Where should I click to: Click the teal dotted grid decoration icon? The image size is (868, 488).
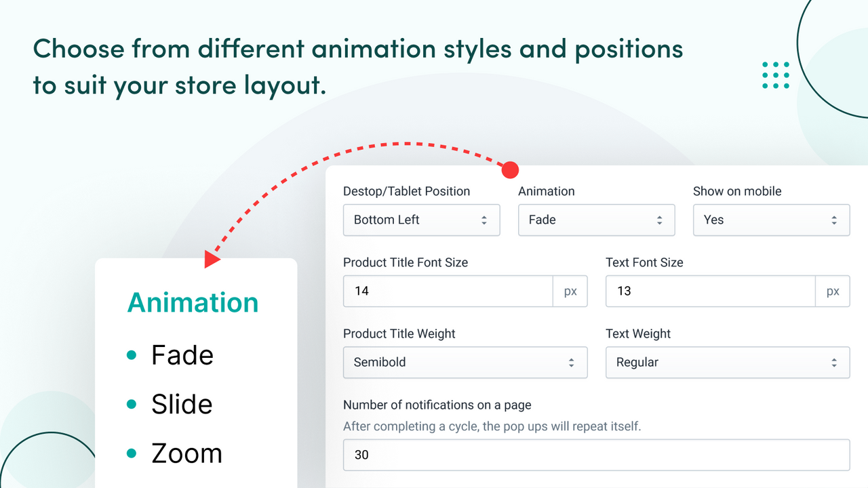(775, 75)
